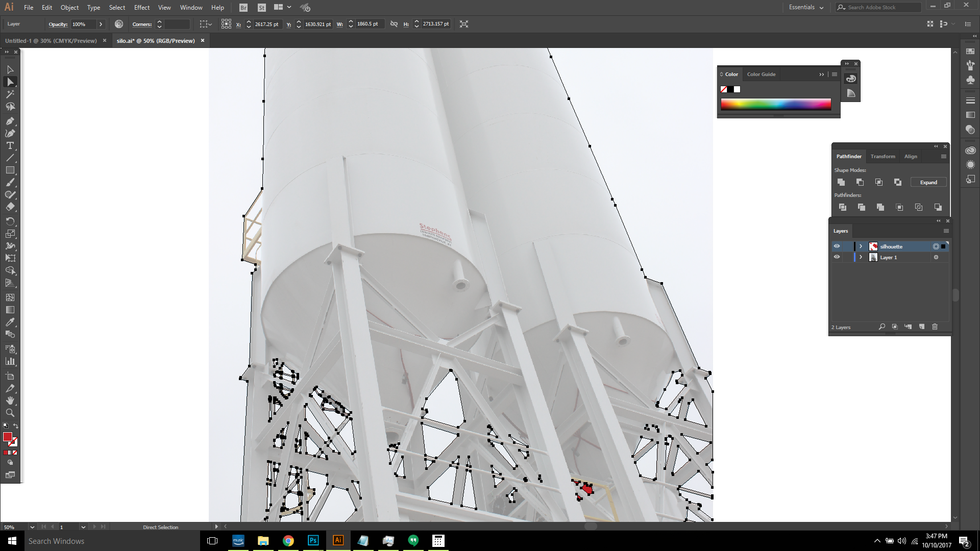Open the Effect menu
The height and width of the screenshot is (551, 980).
(142, 7)
